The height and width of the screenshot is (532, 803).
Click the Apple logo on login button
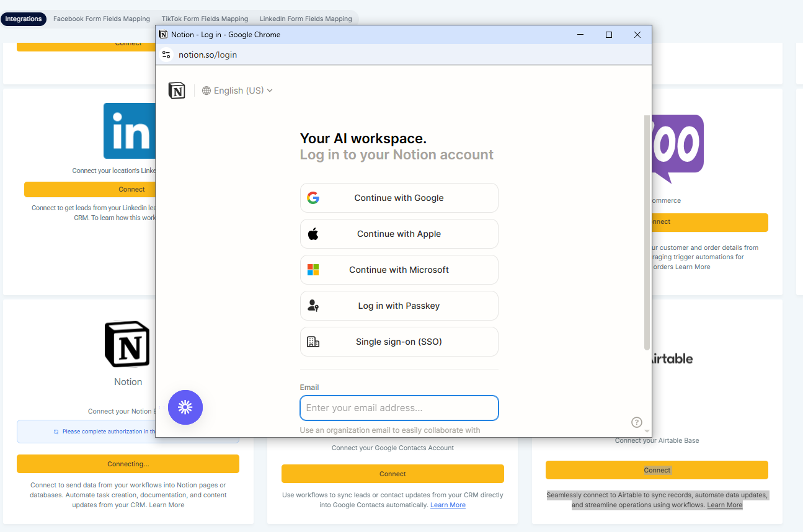313,234
